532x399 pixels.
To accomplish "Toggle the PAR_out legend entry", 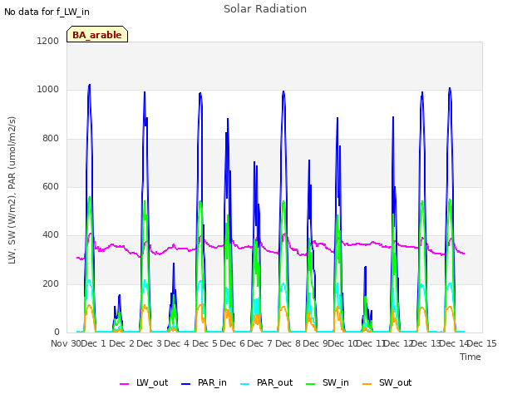I will click(266, 383).
